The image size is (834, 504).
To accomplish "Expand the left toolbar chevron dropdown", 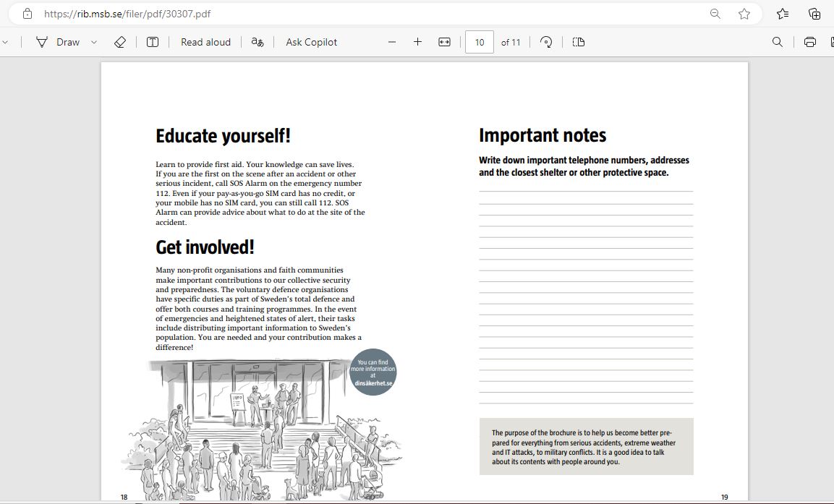I will point(5,42).
